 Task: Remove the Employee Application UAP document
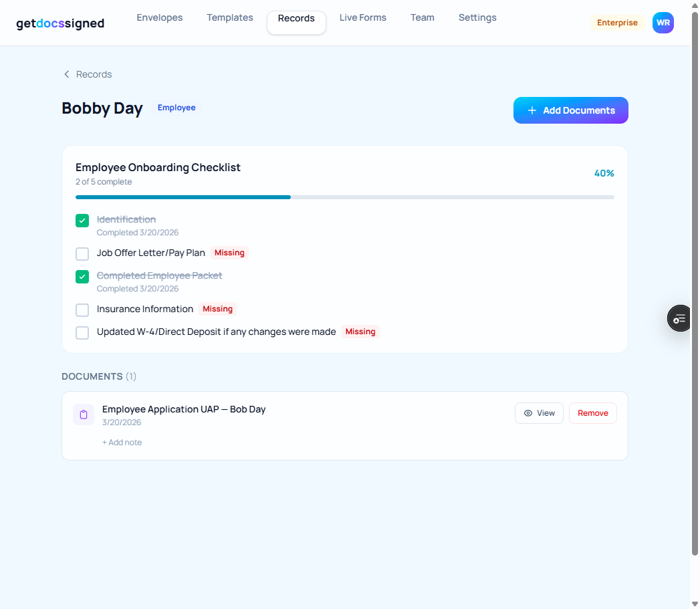592,413
